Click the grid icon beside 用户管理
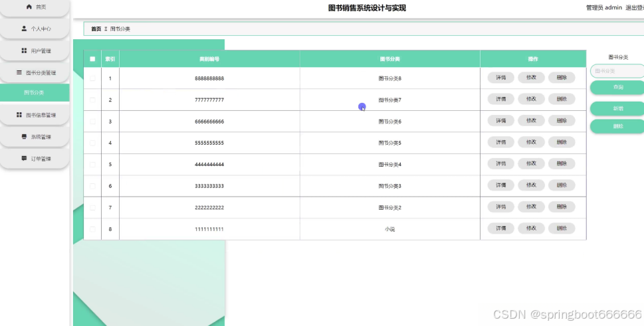This screenshot has height=326, width=644. click(24, 50)
